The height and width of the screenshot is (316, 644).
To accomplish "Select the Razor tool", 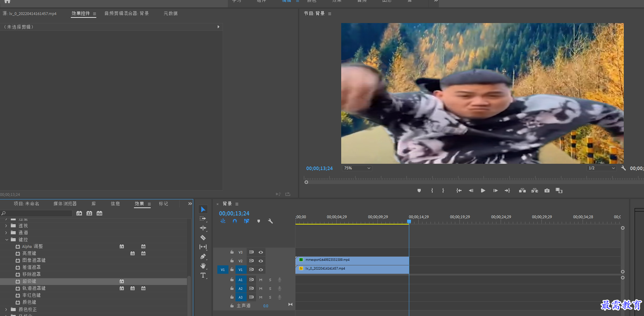I will tap(203, 238).
